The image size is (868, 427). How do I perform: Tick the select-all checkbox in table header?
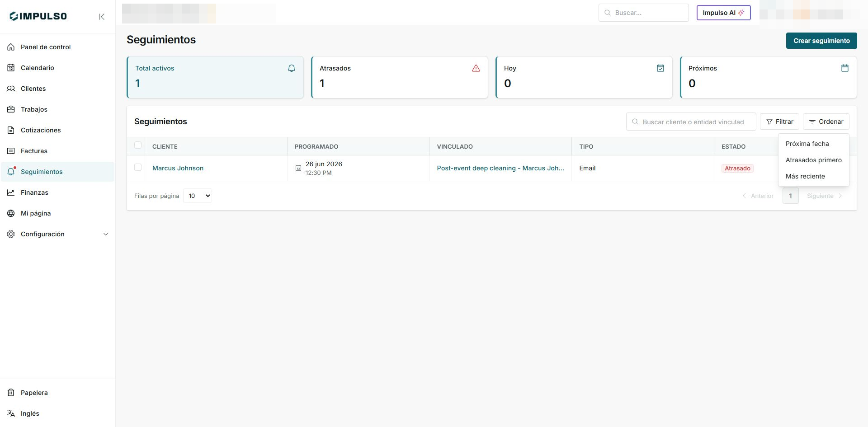138,145
